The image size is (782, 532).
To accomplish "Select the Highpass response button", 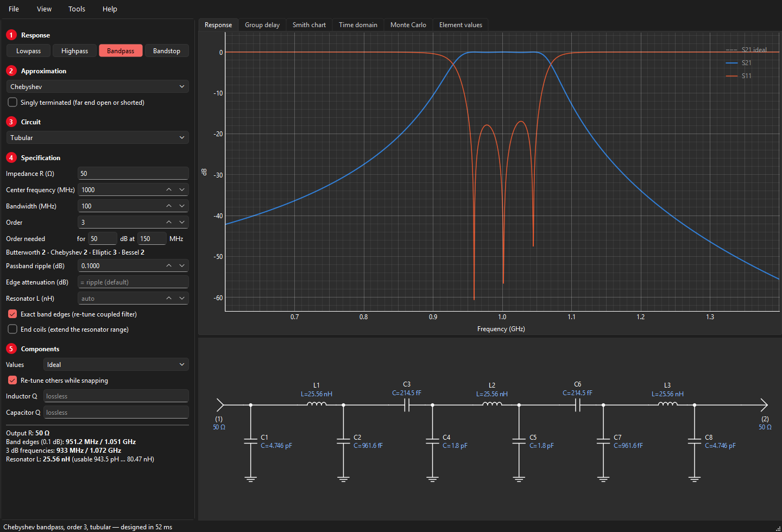I will (74, 50).
